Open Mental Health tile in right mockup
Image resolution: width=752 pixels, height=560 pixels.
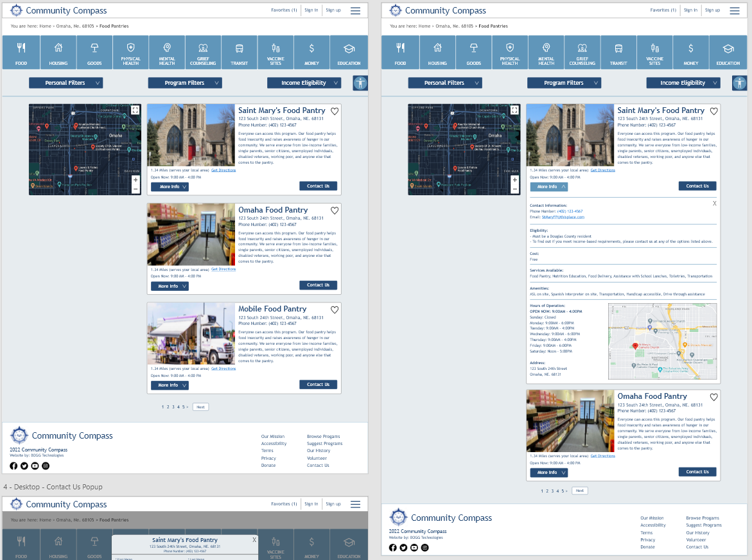(547, 52)
